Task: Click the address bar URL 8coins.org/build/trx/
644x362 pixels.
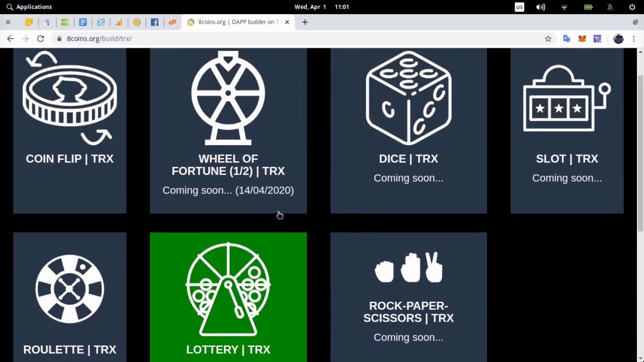Action: click(x=99, y=39)
